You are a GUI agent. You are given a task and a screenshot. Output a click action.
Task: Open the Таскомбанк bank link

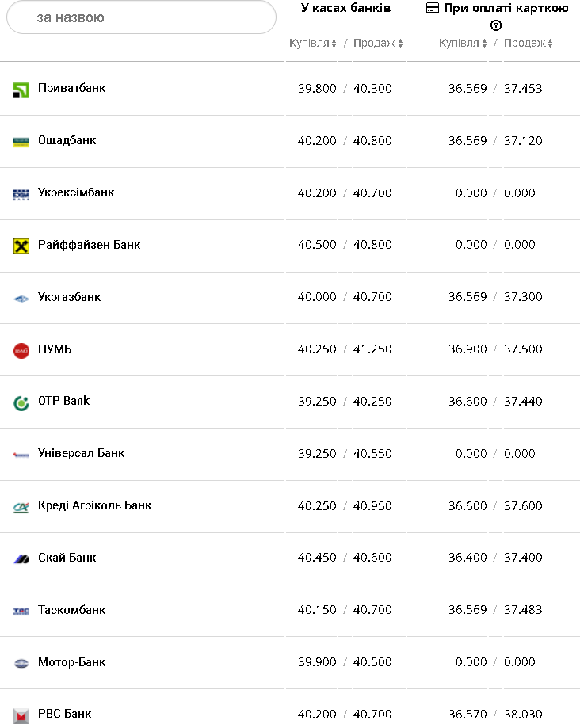click(x=72, y=610)
